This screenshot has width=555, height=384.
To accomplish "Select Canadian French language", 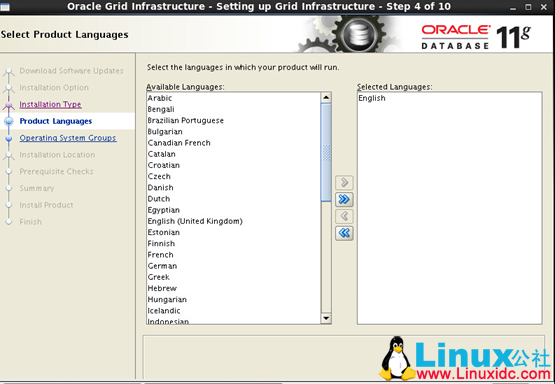I will tap(234, 143).
